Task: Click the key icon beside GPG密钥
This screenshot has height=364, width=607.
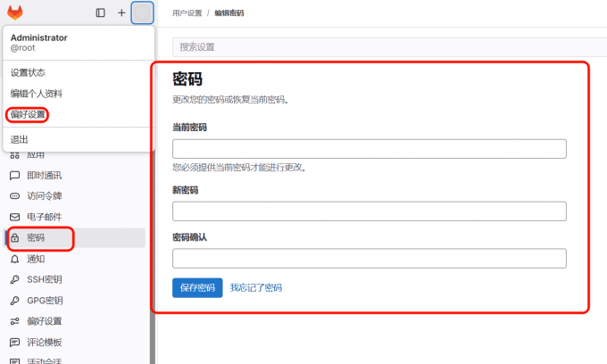Action: (x=14, y=301)
